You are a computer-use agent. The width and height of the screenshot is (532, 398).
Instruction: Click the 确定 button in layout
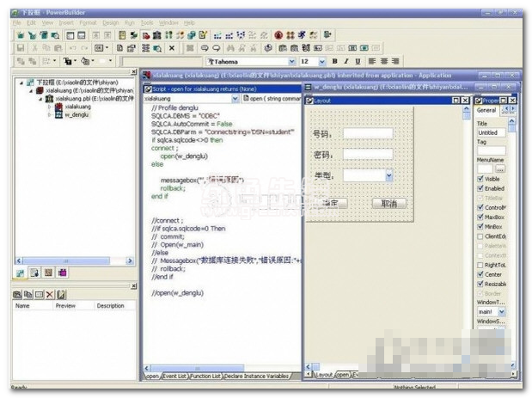(331, 203)
